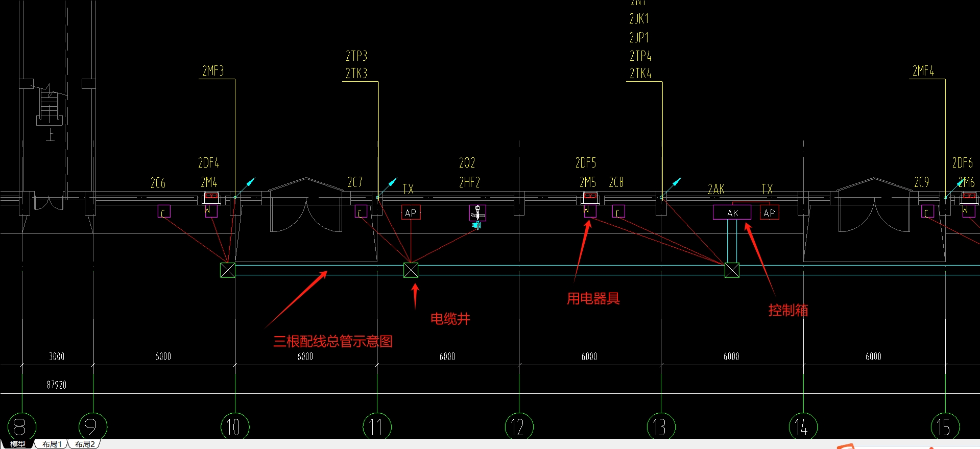The width and height of the screenshot is (980, 449).
Task: Click the 2MF3 circuit label
Action: point(213,71)
